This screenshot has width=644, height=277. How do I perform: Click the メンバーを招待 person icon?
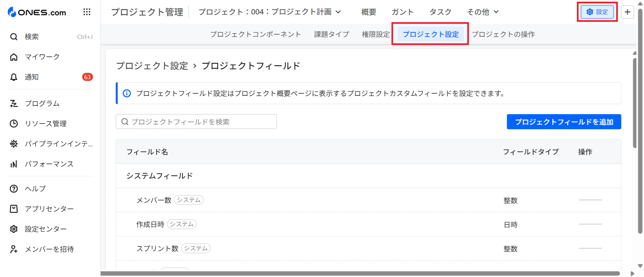point(14,249)
